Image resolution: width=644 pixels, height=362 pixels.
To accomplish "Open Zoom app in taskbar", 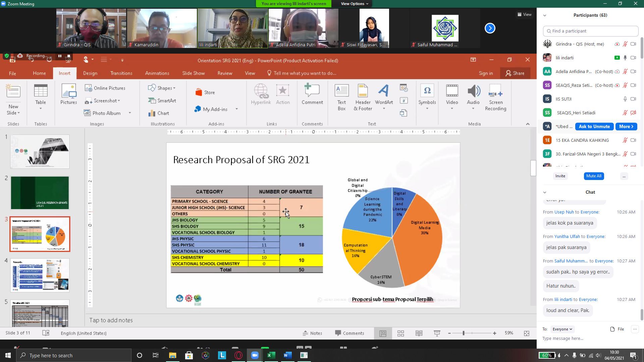I will tap(255, 355).
